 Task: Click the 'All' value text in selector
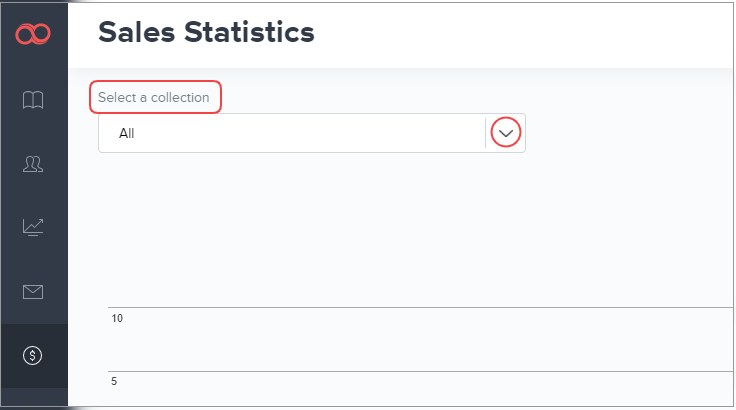coord(126,133)
